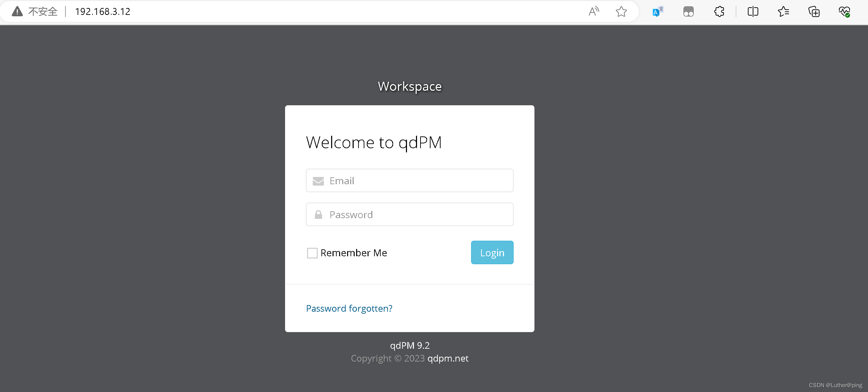Open the qdpm.net footer link
This screenshot has height=392, width=868.
click(x=448, y=358)
